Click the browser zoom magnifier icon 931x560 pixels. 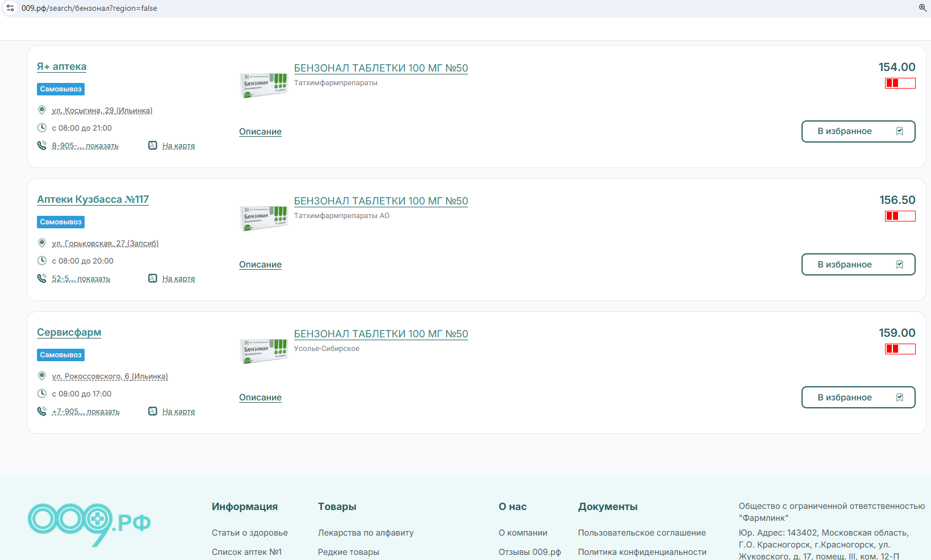(922, 8)
